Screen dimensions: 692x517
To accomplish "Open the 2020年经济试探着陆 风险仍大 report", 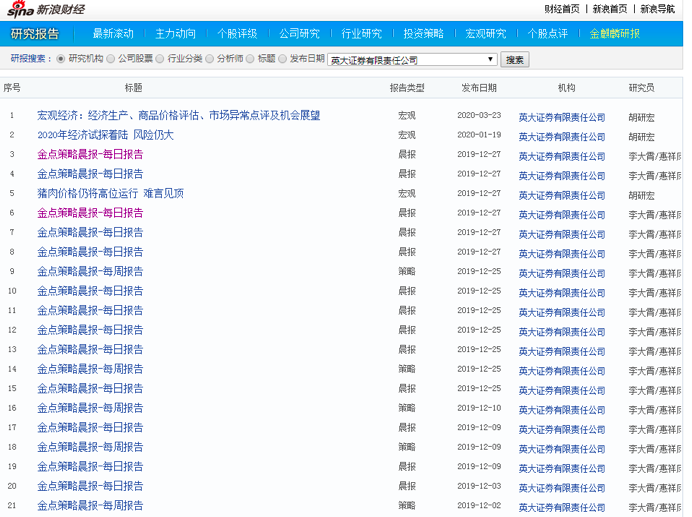I will click(105, 135).
